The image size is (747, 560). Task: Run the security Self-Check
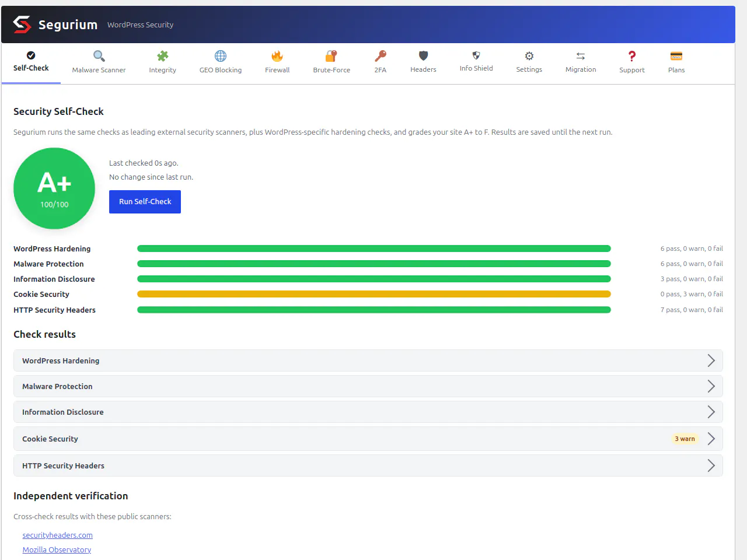[145, 202]
